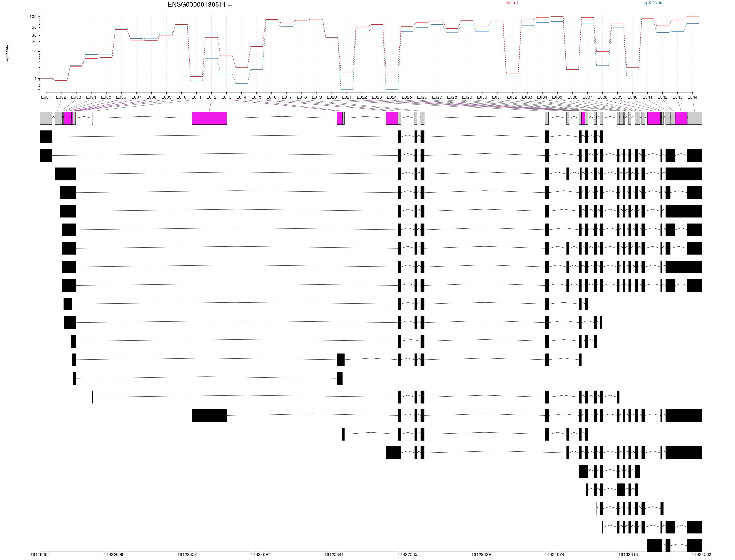The width and height of the screenshot is (735, 560).
Task: Click exon label E001
Action: (x=46, y=97)
